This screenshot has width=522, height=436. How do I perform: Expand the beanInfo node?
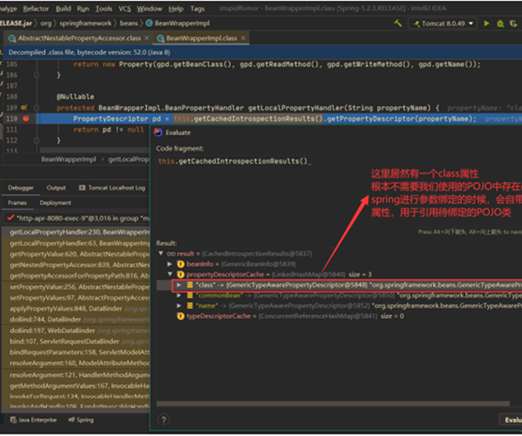(x=170, y=264)
